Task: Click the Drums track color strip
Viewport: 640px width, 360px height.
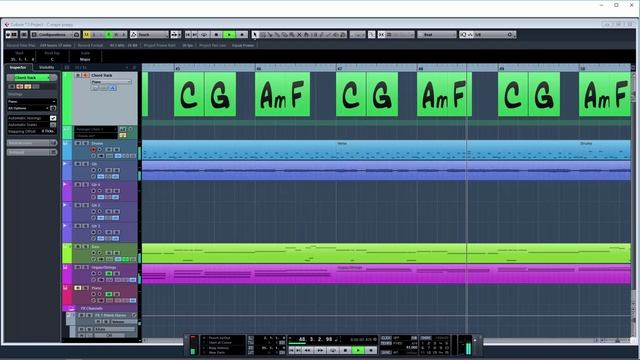Action: click(67, 150)
